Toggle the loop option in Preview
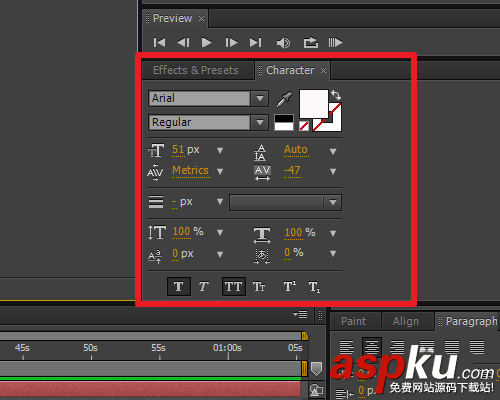 click(x=310, y=43)
